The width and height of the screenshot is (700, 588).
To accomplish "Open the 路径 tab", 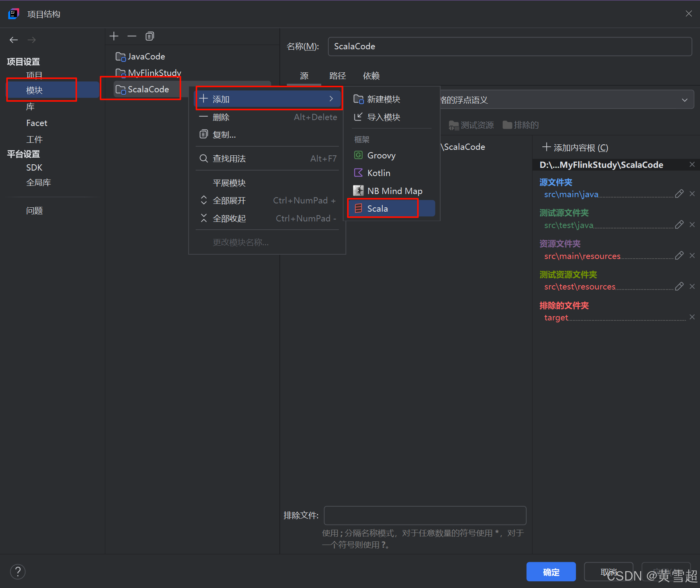I will (x=337, y=76).
